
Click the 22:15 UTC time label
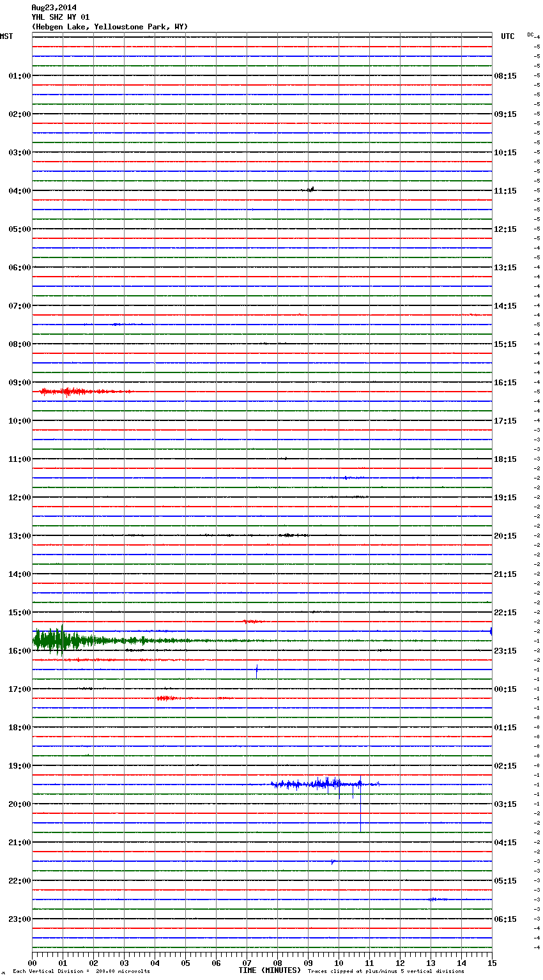pos(505,613)
